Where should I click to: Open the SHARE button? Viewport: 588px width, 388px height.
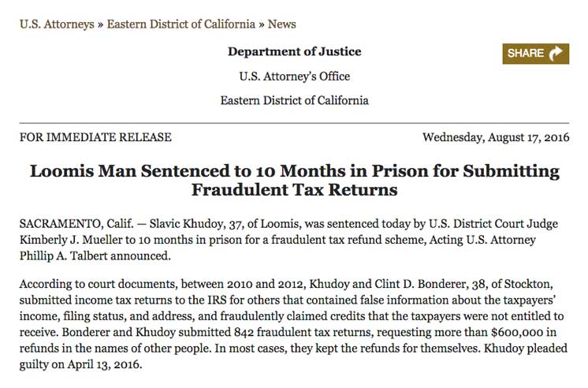click(535, 54)
